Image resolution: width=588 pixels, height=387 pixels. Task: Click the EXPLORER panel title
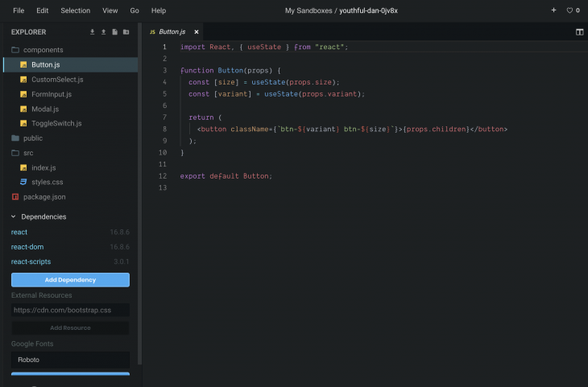point(28,32)
